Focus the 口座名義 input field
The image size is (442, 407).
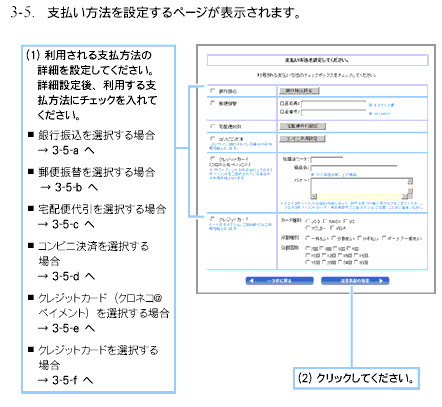pyautogui.click(x=333, y=104)
